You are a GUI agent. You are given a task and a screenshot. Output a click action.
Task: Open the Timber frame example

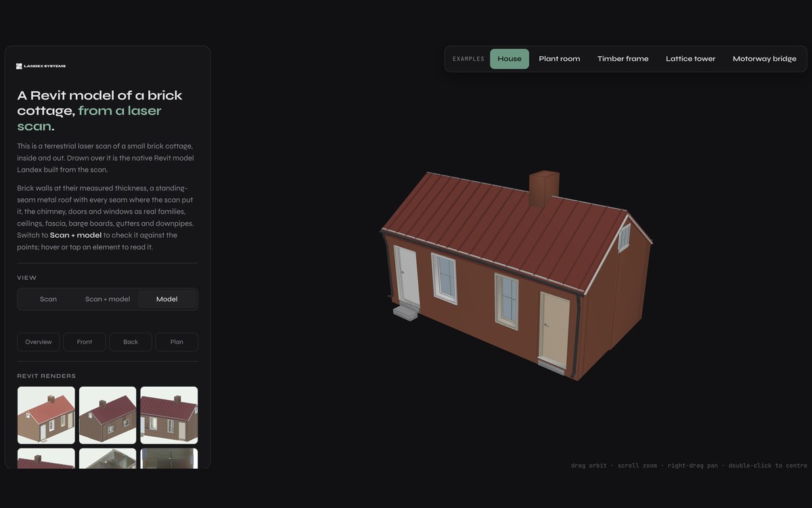[x=623, y=59]
